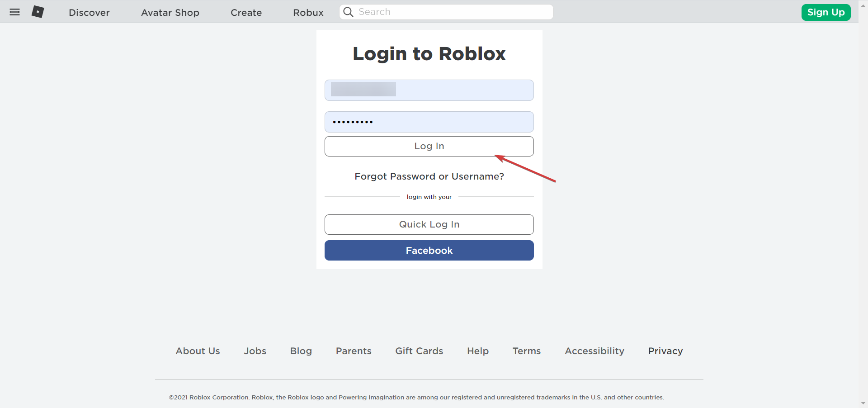
Task: Click the Log In button
Action: pos(429,146)
